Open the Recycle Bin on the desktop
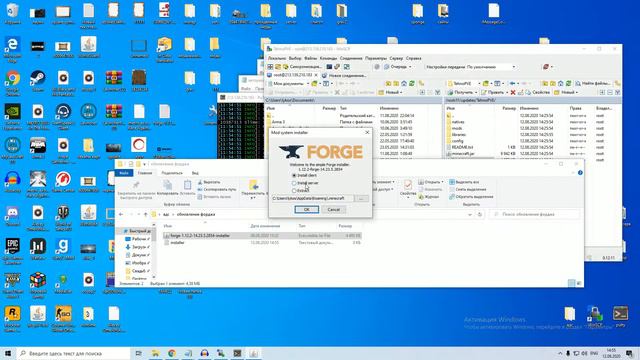640x360 pixels. pos(12,14)
